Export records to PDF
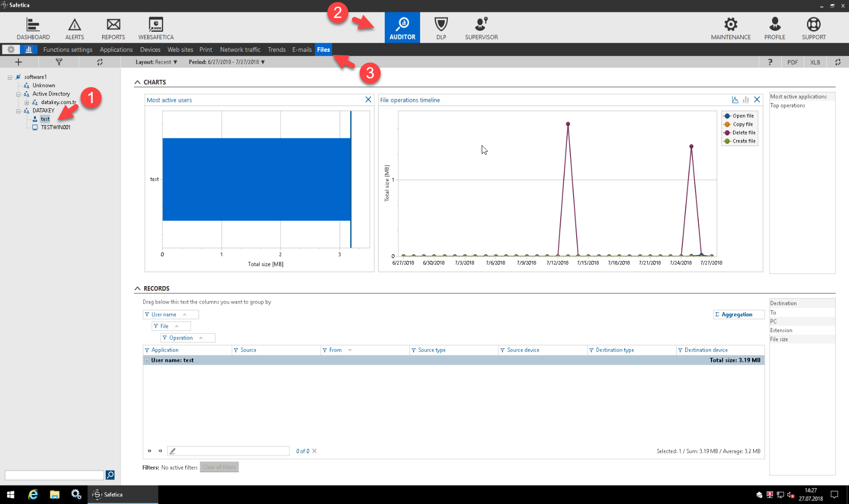The height and width of the screenshot is (504, 849). pos(793,62)
